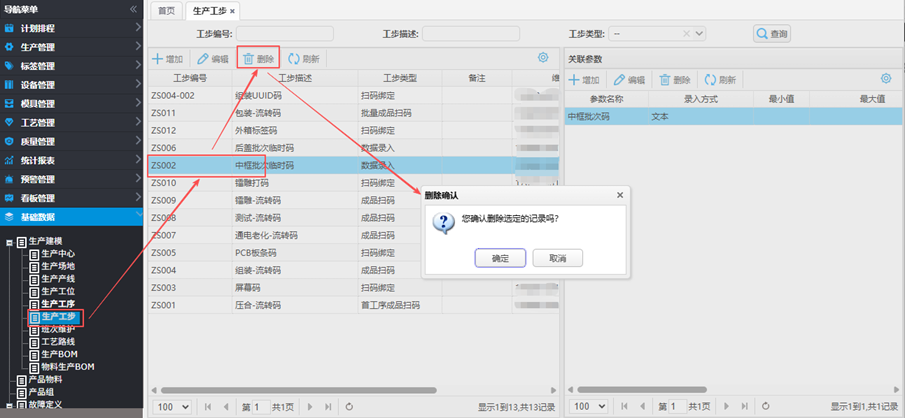905x418 pixels.
Task: Click 编辑 in the left grid toolbar
Action: (213, 58)
